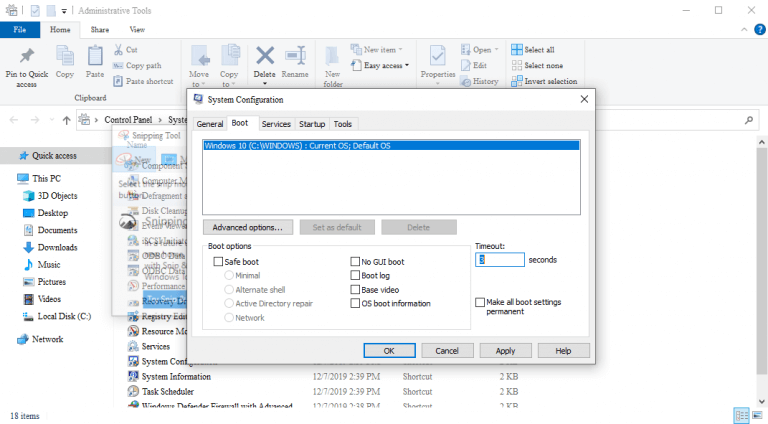Enable Boot log checkbox
The image size is (768, 424).
355,276
